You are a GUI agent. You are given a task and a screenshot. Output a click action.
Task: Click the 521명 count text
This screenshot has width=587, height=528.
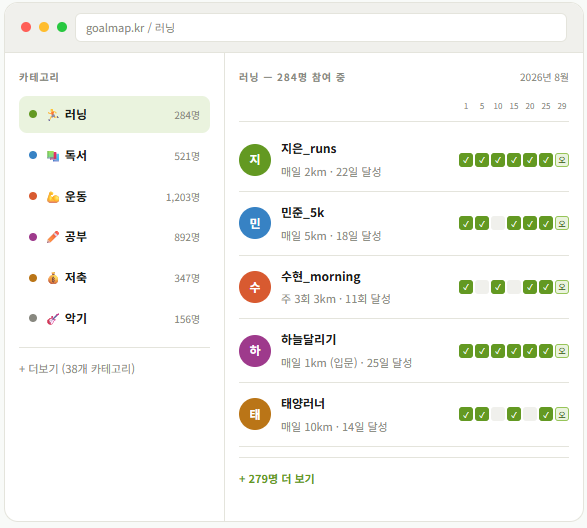pyautogui.click(x=187, y=156)
